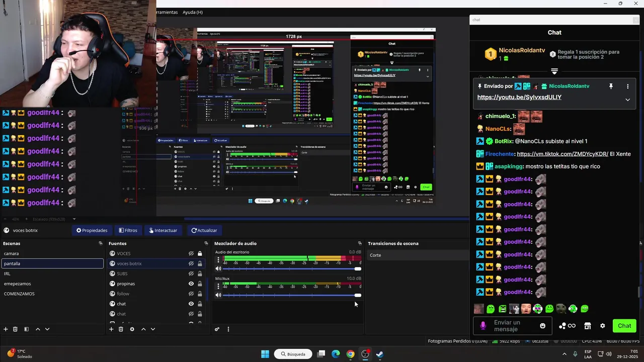The width and height of the screenshot is (644, 362).
Task: Move scene up with the Escenas arrow
Action: (x=38, y=329)
